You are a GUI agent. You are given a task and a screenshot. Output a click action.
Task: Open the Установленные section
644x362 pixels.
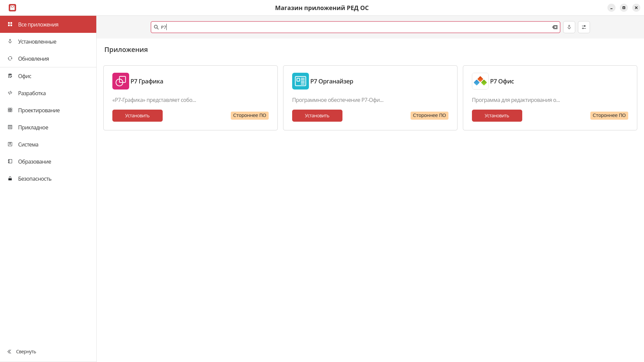point(37,42)
